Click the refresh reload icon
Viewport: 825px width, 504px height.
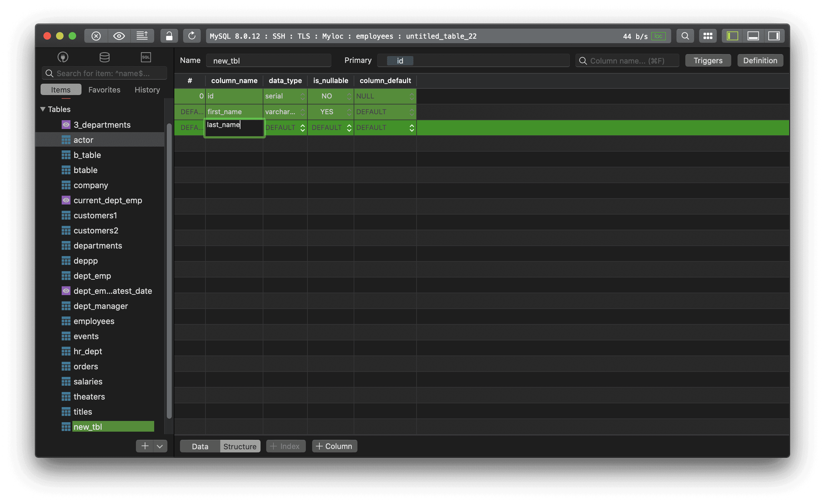click(x=192, y=36)
